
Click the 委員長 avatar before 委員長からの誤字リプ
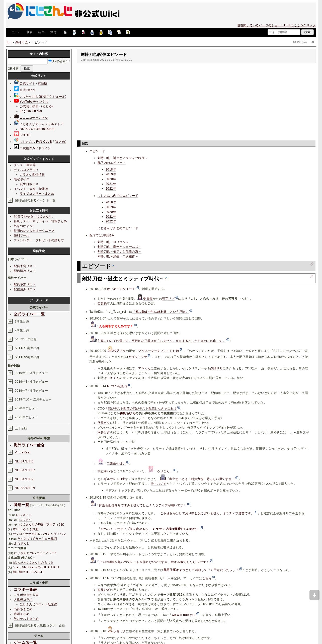click(140, 297)
